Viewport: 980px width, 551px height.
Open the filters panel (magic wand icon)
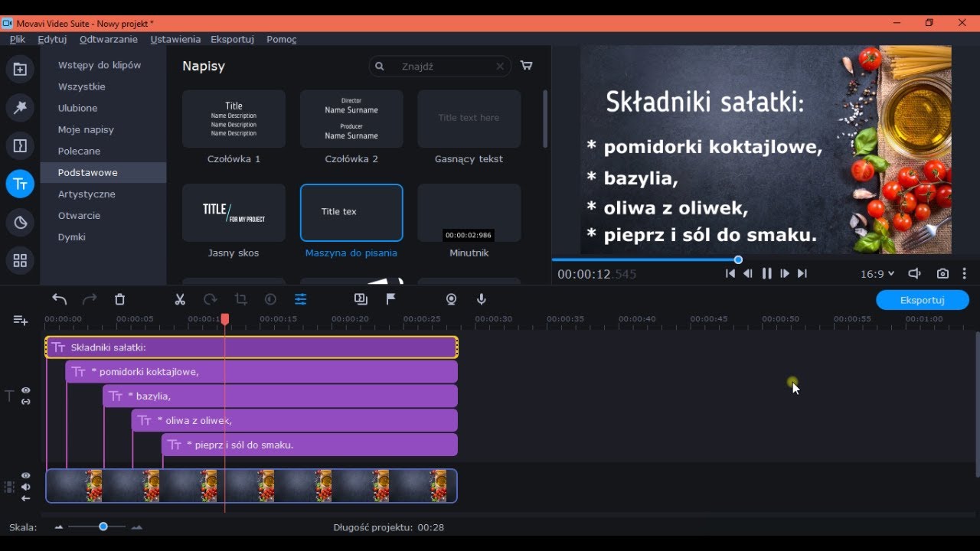(x=20, y=108)
